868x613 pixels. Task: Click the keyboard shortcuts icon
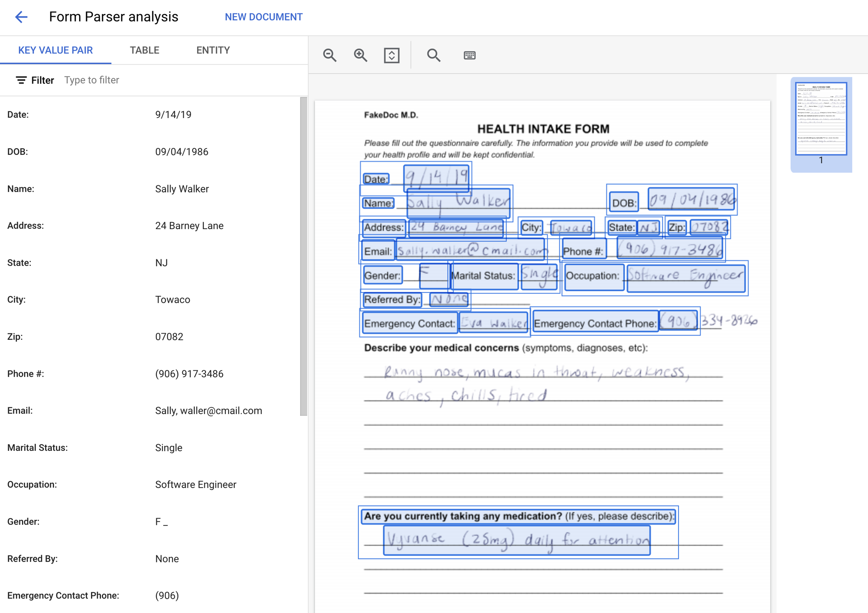469,55
